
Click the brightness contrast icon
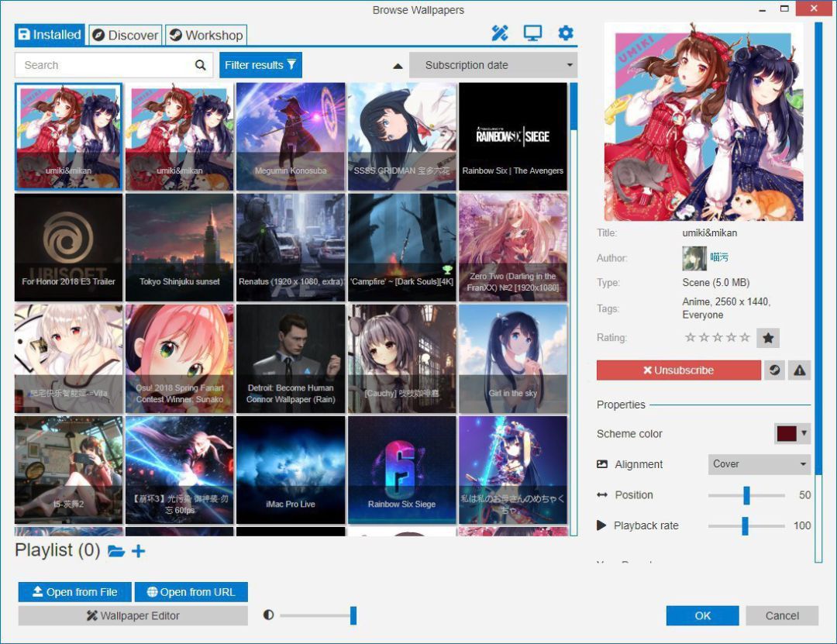click(268, 615)
